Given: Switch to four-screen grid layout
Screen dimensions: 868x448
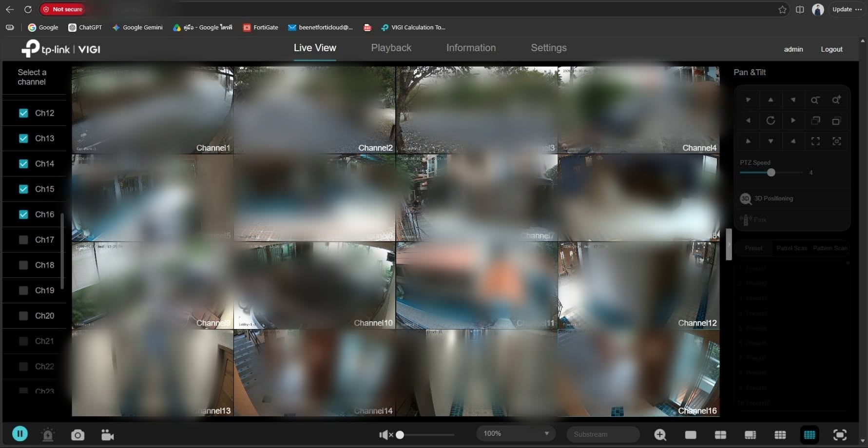Looking at the screenshot, I should (720, 435).
